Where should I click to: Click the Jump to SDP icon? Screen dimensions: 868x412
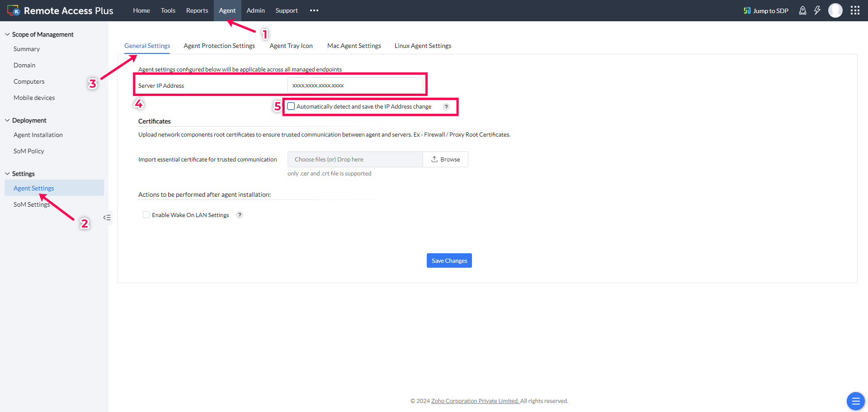(x=747, y=11)
